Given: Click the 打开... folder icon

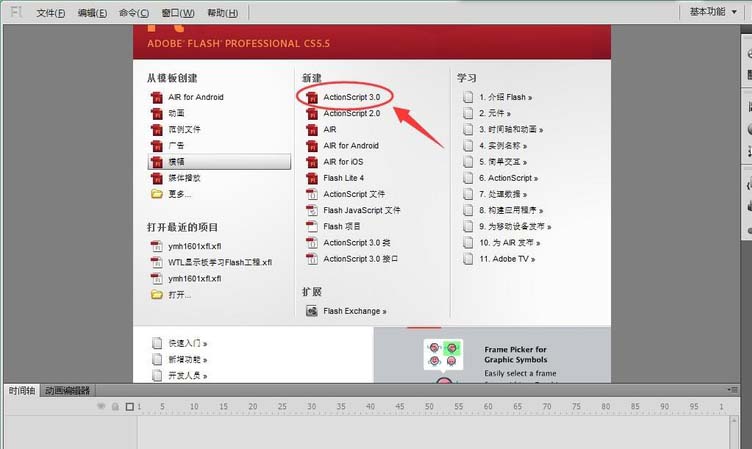Looking at the screenshot, I should click(x=157, y=295).
